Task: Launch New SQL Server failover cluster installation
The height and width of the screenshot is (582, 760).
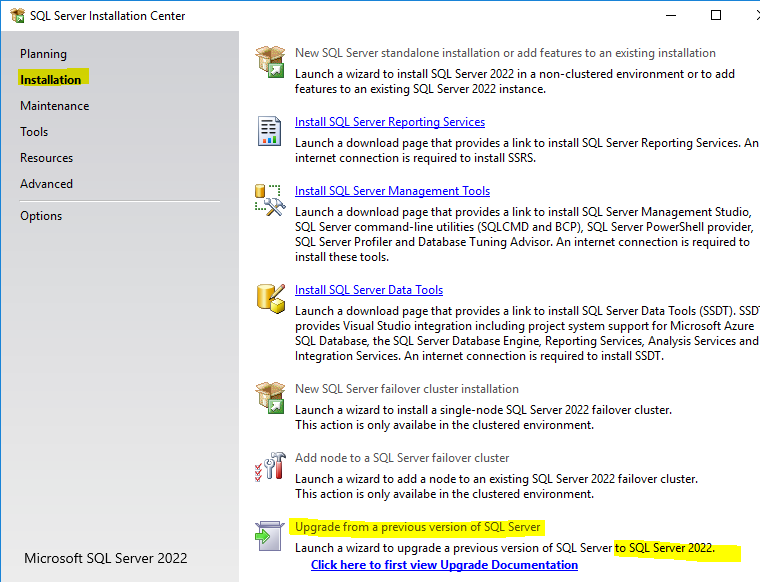Action: pyautogui.click(x=407, y=389)
